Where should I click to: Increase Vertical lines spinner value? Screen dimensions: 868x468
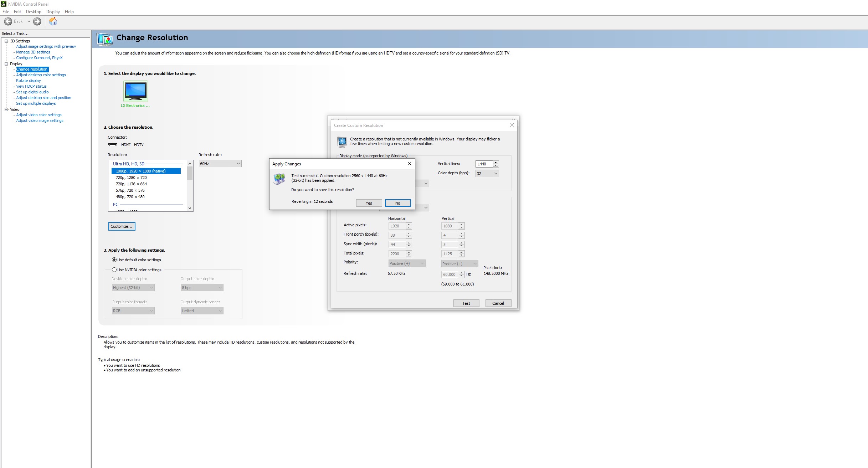pyautogui.click(x=495, y=162)
